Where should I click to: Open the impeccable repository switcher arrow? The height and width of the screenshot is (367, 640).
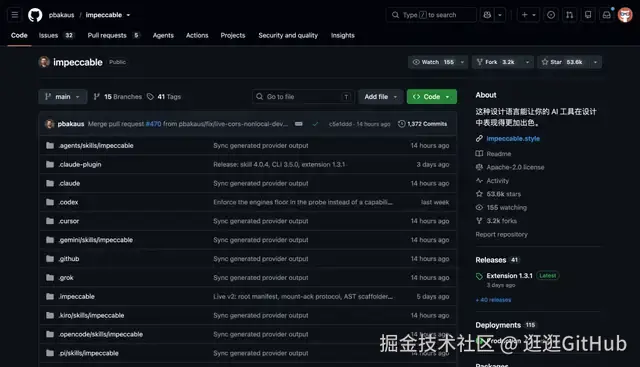[128, 15]
